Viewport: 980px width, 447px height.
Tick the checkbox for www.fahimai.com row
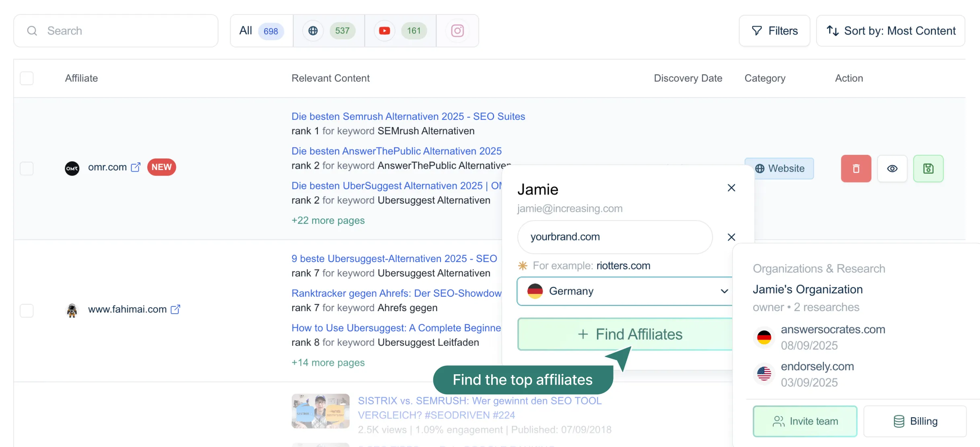pos(27,310)
